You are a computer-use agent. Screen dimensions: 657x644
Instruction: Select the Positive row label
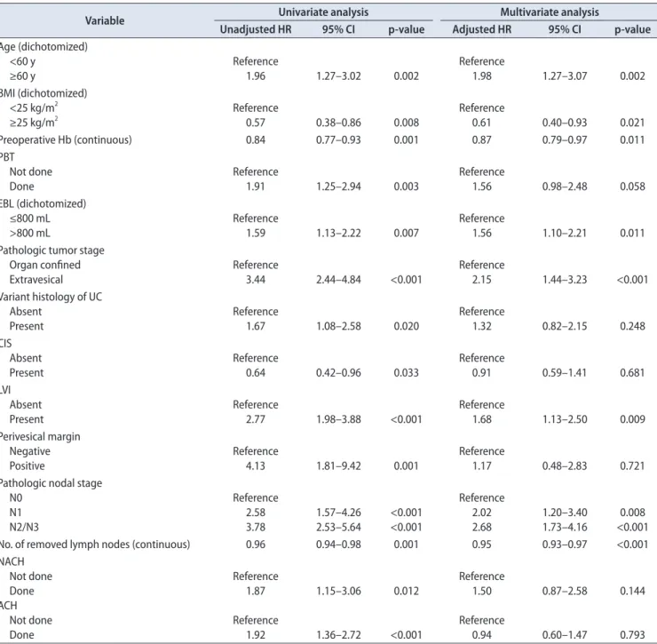pyautogui.click(x=28, y=465)
